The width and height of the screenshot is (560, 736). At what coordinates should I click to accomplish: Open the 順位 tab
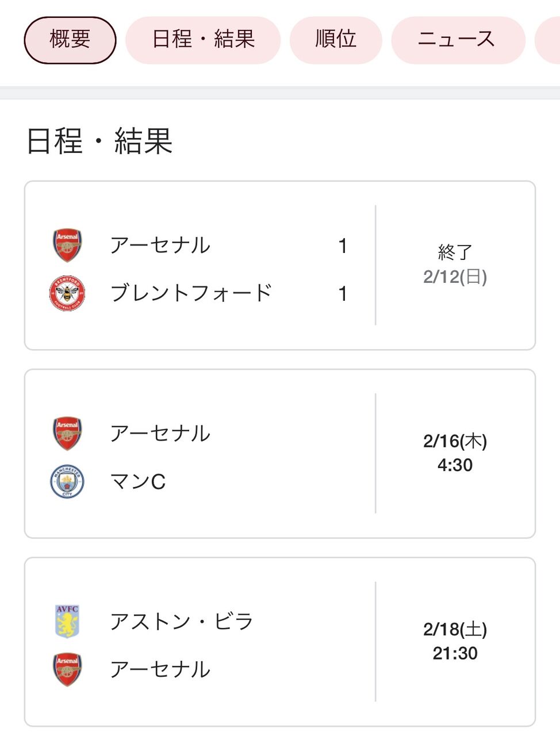pyautogui.click(x=336, y=40)
